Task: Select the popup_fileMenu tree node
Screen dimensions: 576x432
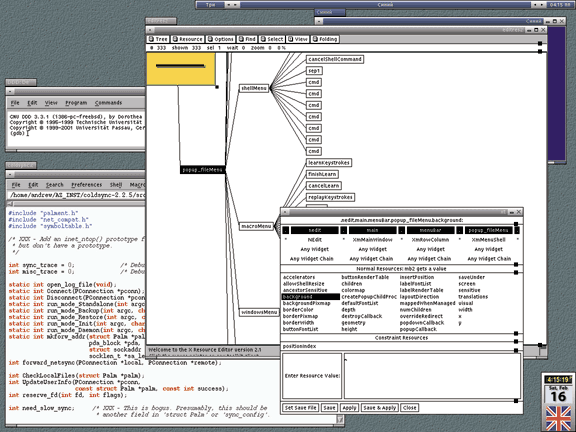Action: coord(202,170)
